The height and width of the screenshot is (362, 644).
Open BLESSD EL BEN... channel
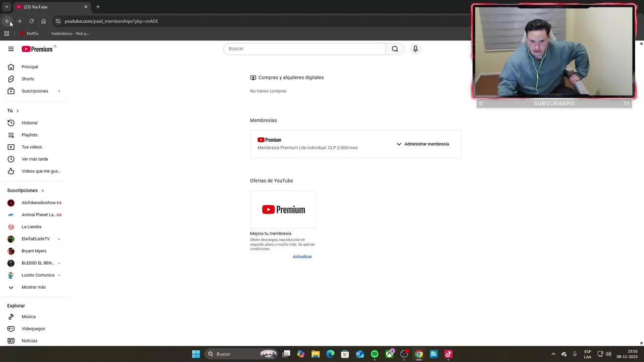click(34, 263)
